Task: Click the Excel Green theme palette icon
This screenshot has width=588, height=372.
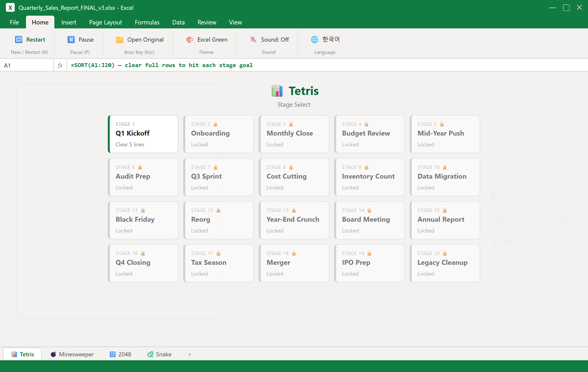Action: coord(190,39)
